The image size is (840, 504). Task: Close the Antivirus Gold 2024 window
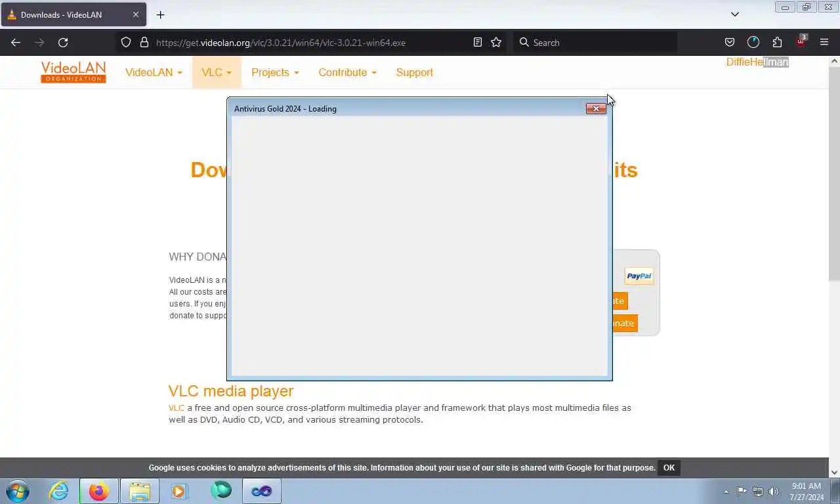(596, 108)
